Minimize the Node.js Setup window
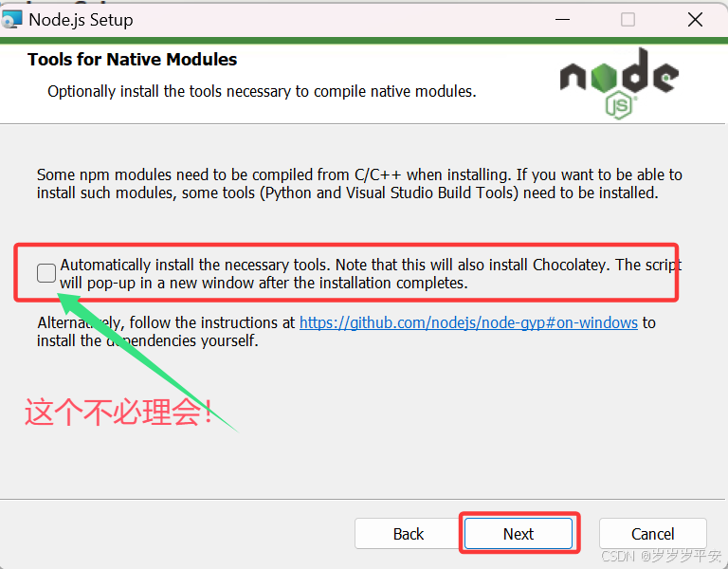This screenshot has width=728, height=569. pyautogui.click(x=562, y=20)
